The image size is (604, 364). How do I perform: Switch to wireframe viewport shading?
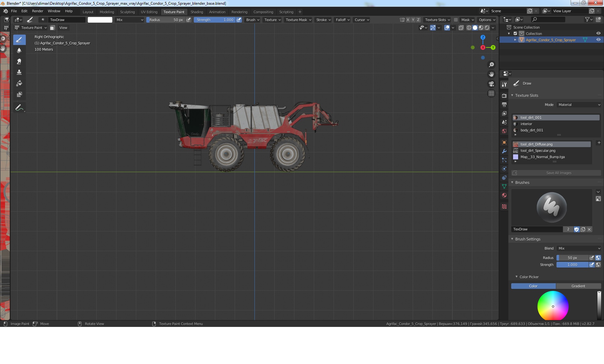point(469,28)
